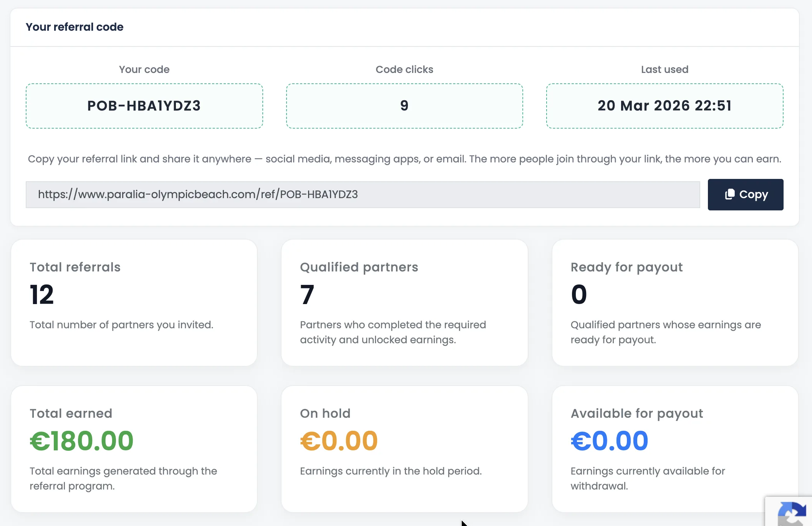
Task: Click the On hold €0.00 amount
Action: (x=339, y=441)
